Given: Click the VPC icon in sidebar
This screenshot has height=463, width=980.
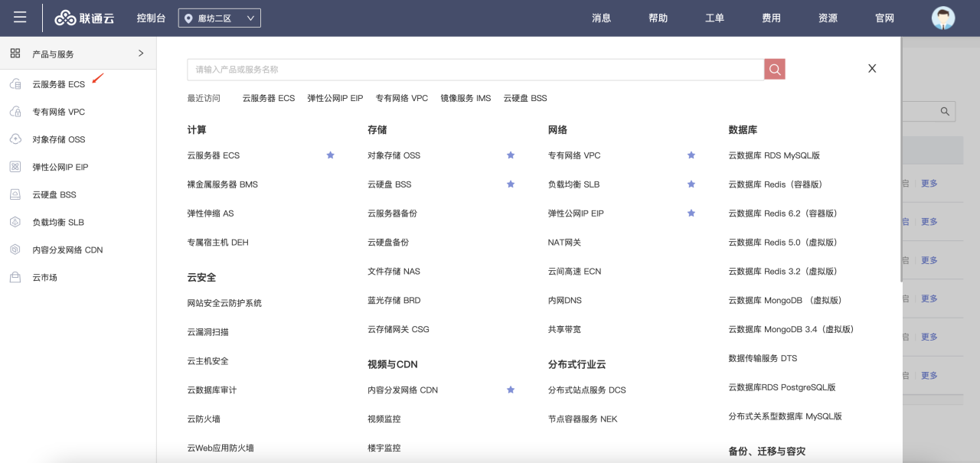Looking at the screenshot, I should click(15, 112).
